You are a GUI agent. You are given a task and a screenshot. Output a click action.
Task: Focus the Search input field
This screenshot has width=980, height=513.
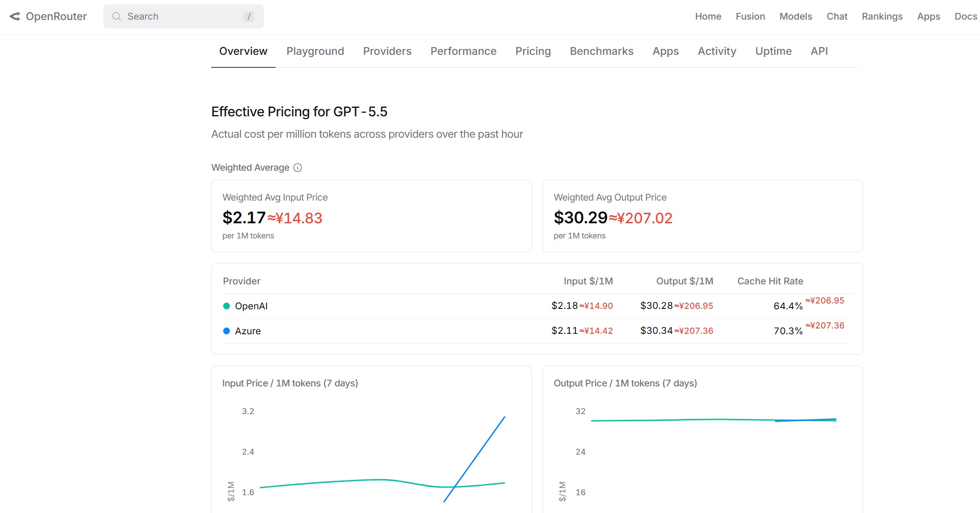coord(183,16)
